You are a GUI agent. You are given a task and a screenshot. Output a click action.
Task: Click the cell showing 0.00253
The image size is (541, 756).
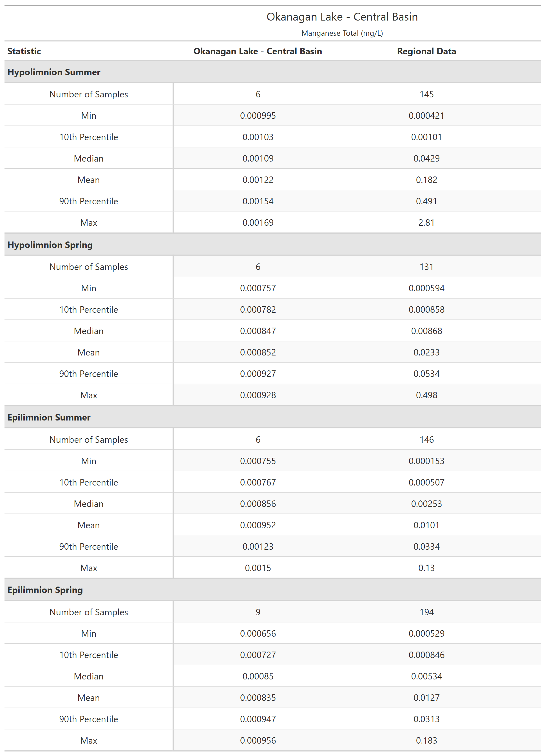[x=426, y=504]
